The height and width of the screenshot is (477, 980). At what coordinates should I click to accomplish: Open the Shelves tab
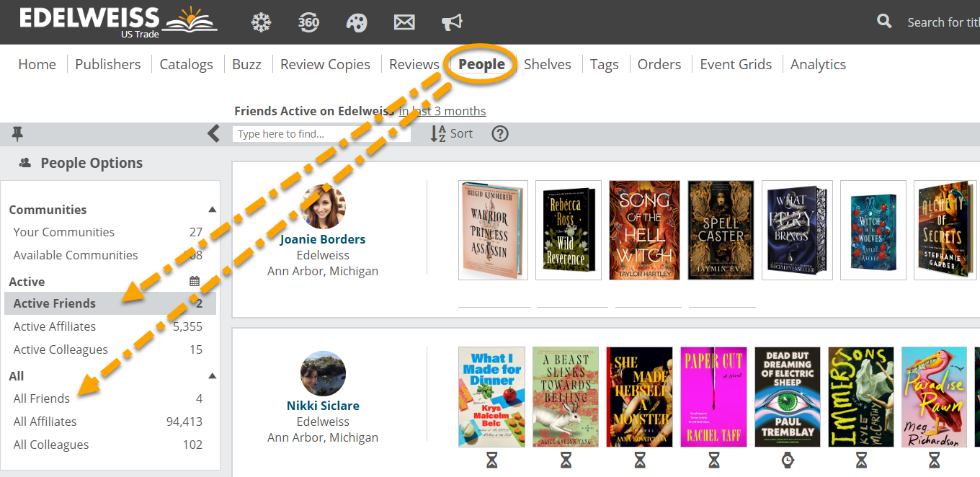click(547, 64)
